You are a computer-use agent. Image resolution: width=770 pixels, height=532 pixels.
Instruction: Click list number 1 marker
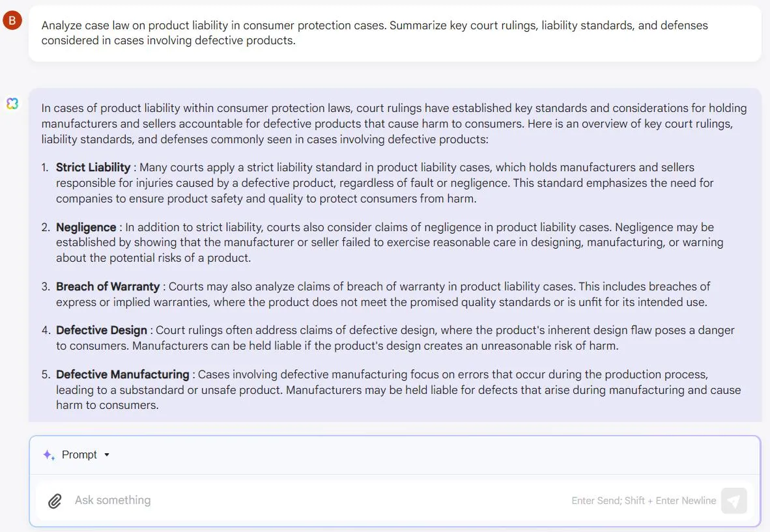pos(45,167)
